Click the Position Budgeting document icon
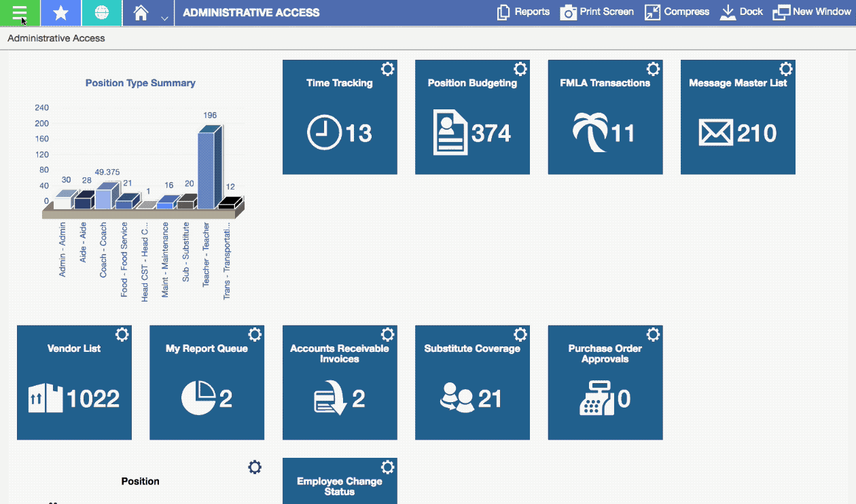 pos(450,133)
